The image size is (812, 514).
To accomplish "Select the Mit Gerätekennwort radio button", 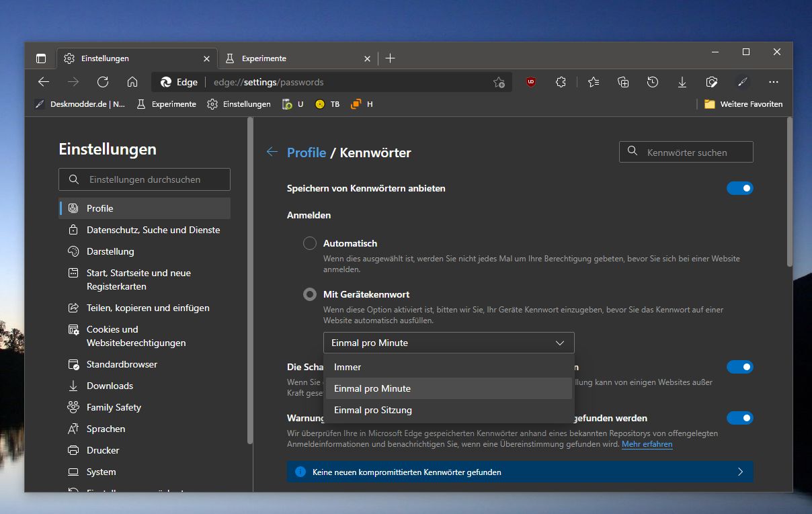I will click(x=310, y=294).
